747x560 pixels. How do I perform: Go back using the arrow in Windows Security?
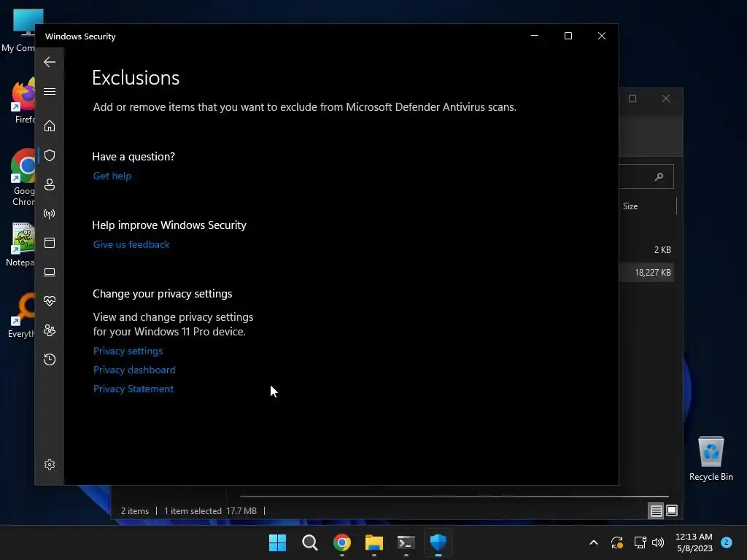tap(50, 62)
